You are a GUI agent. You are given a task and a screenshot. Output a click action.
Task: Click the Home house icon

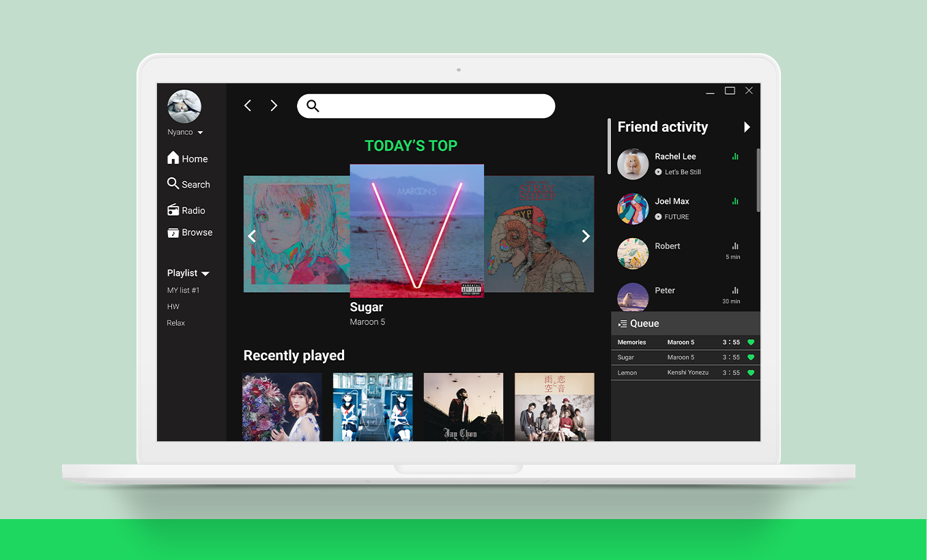click(173, 158)
